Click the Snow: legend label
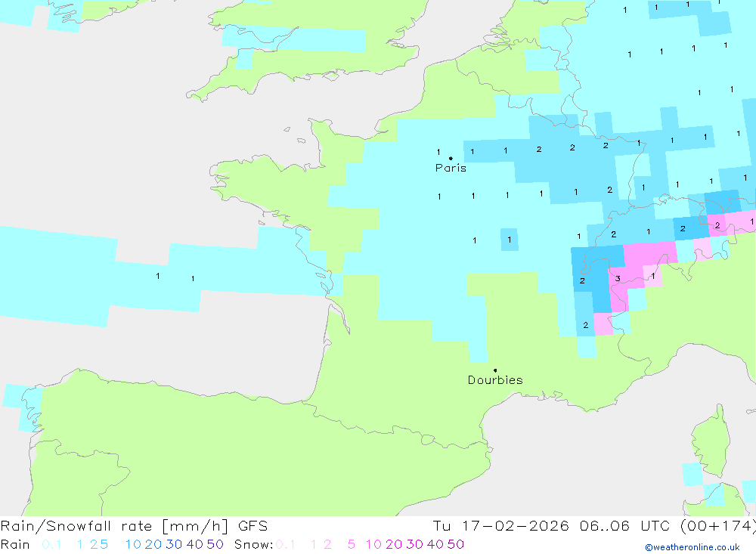Viewport: 756px width, 554px height. click(253, 544)
